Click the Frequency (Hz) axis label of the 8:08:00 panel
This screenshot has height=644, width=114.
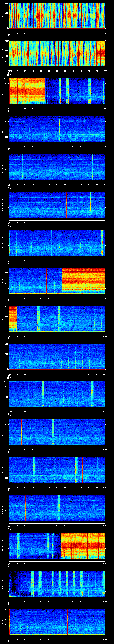(3, 280)
